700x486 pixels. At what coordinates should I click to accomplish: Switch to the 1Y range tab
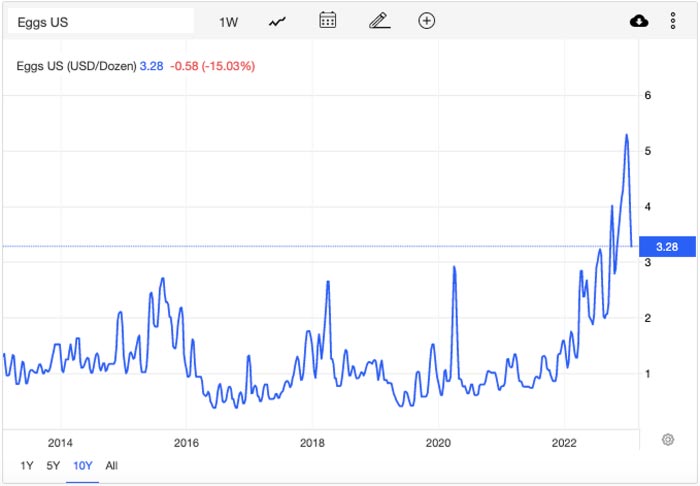(27, 465)
